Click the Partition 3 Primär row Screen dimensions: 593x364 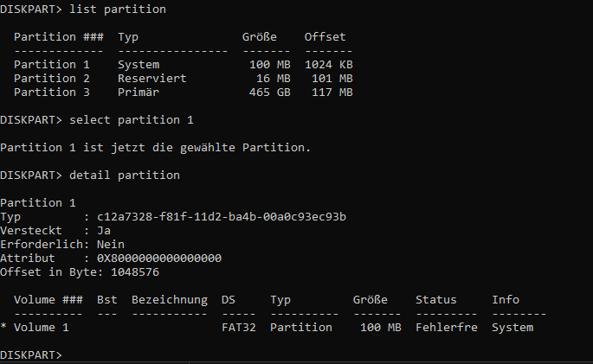[182, 93]
